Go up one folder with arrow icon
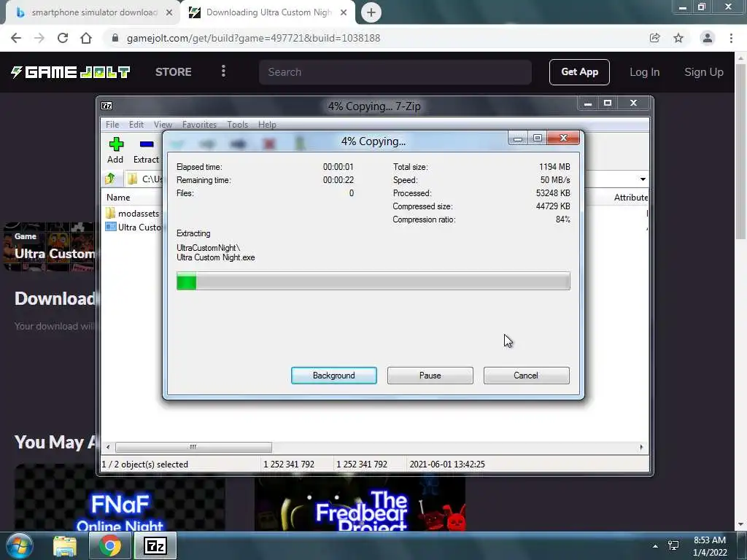 point(110,179)
